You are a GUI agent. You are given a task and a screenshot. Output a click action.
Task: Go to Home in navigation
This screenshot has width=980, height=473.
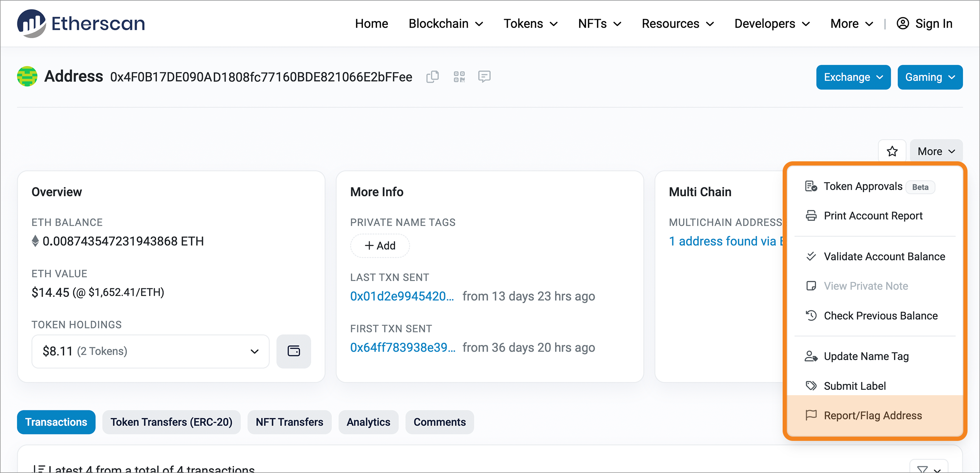[x=371, y=23]
